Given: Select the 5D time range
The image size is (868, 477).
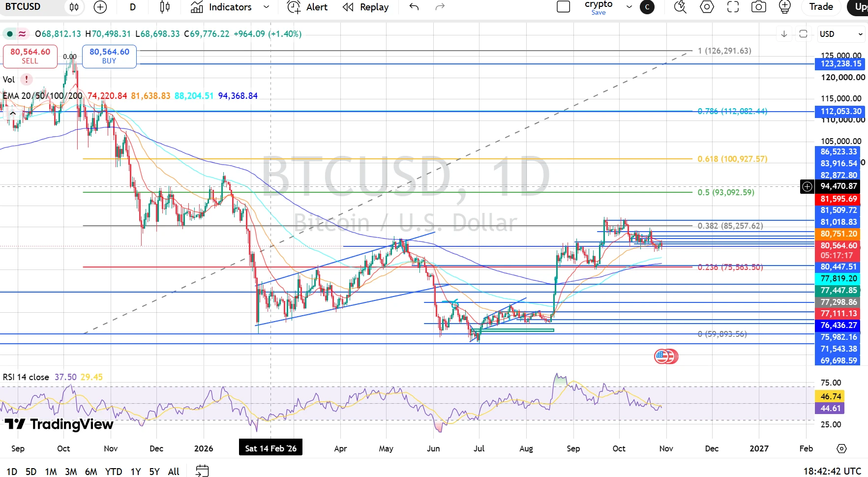Looking at the screenshot, I should tap(31, 472).
